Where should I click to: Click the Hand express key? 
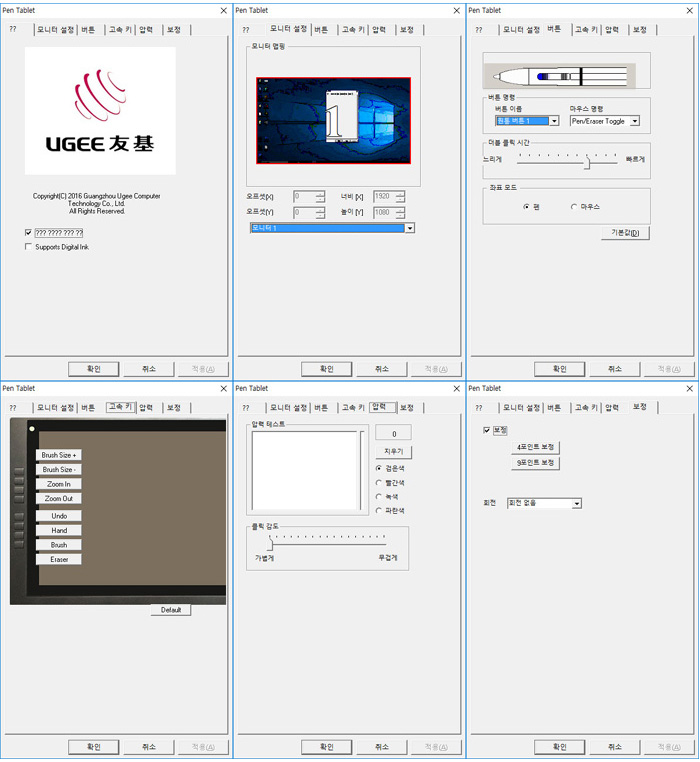click(x=58, y=531)
